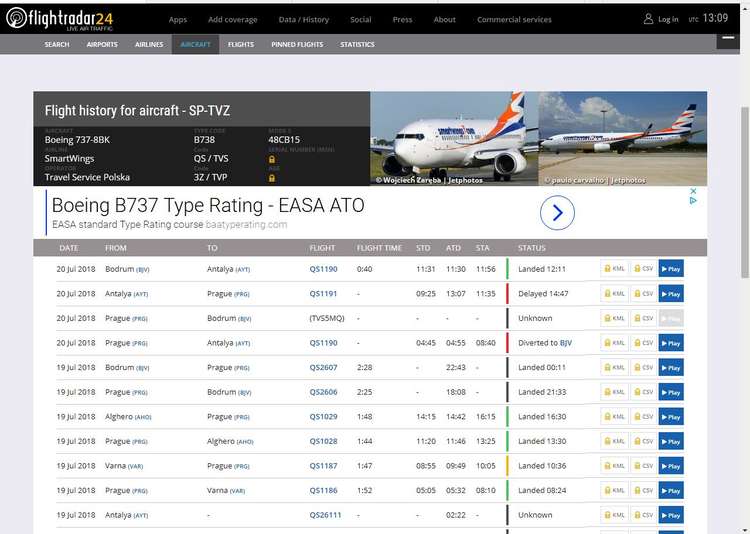
Task: Download KML for flight QS2607
Action: (614, 367)
